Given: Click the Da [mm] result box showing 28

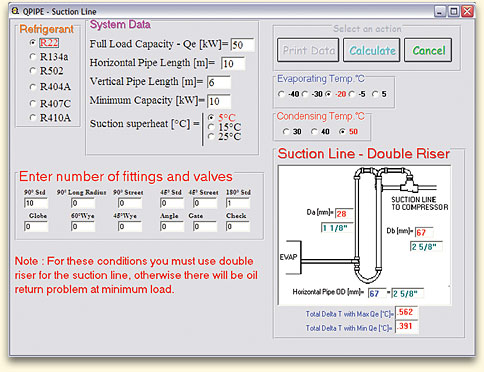Looking at the screenshot, I should pyautogui.click(x=344, y=213).
